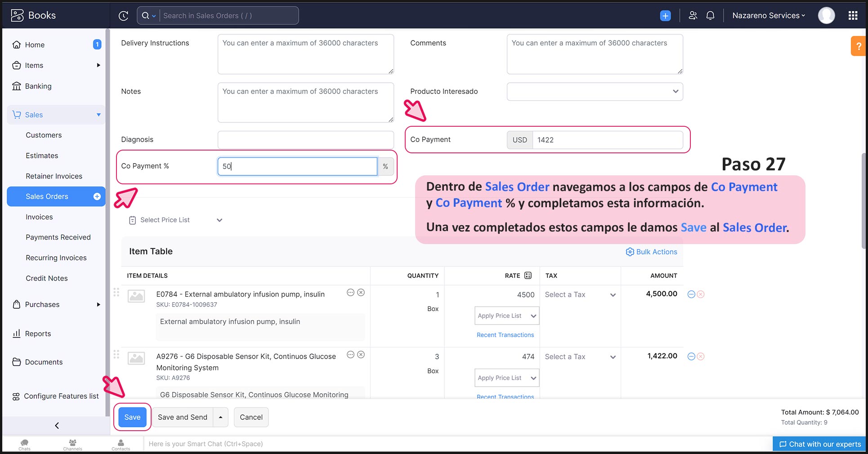
Task: Open the apps grid icon
Action: point(853,16)
